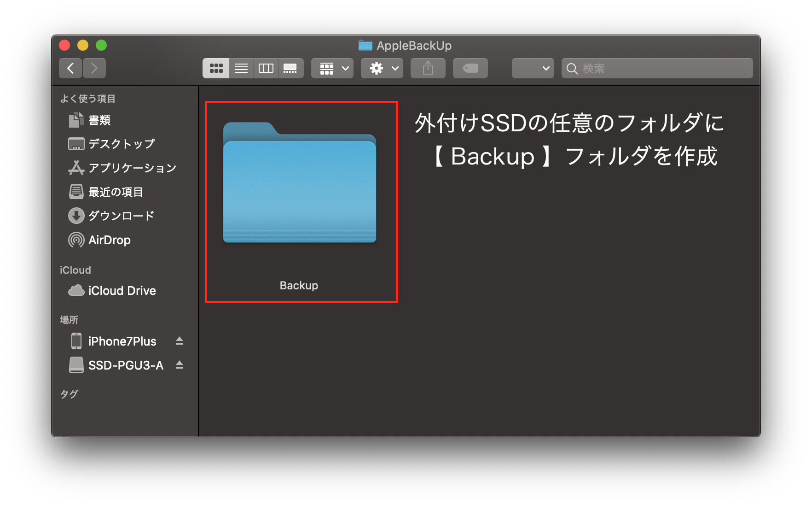Screen dimensions: 812x505
Task: Open the empty dropdown beside search
Action: pos(533,68)
